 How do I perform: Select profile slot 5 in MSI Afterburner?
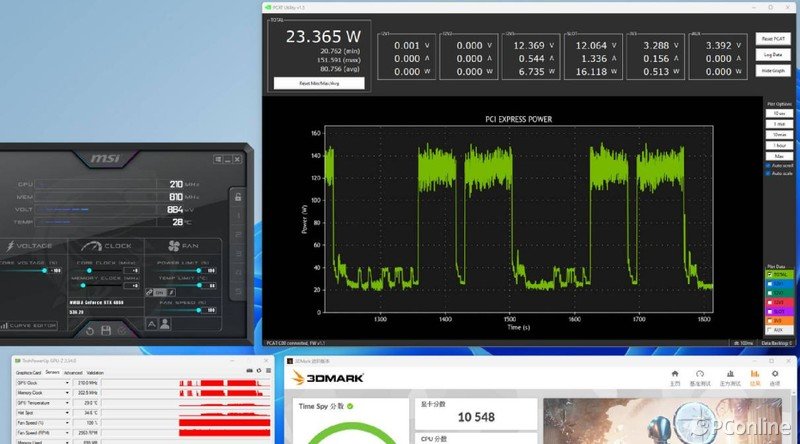[238, 291]
